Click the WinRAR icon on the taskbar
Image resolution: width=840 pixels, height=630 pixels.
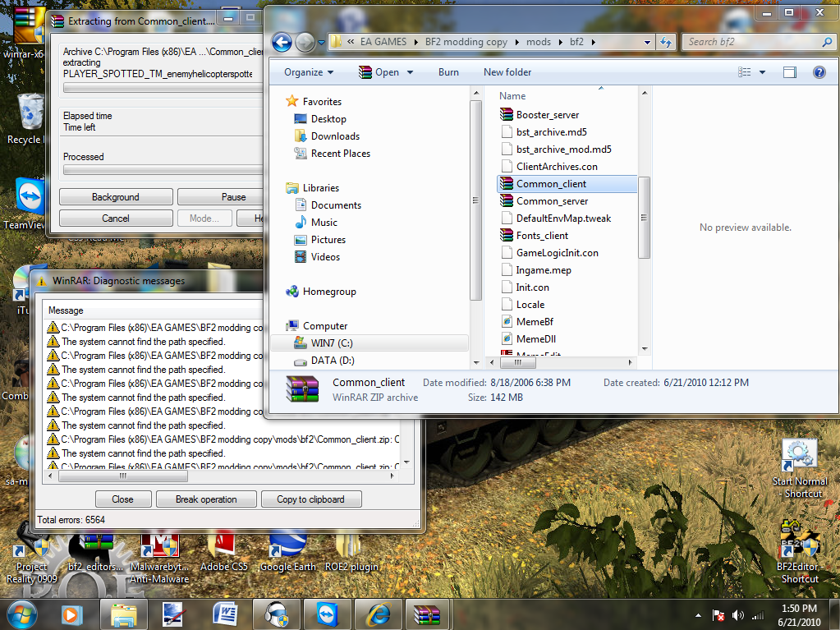(x=428, y=614)
